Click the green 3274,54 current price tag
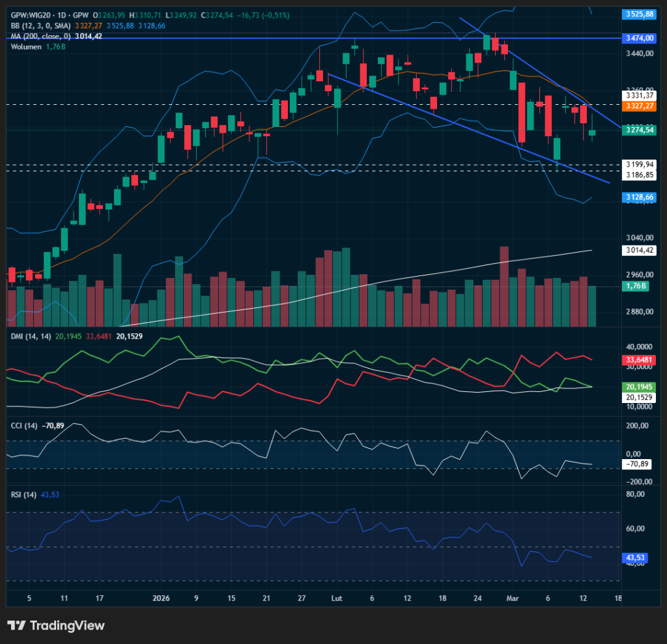This screenshot has width=667, height=644. tap(638, 130)
